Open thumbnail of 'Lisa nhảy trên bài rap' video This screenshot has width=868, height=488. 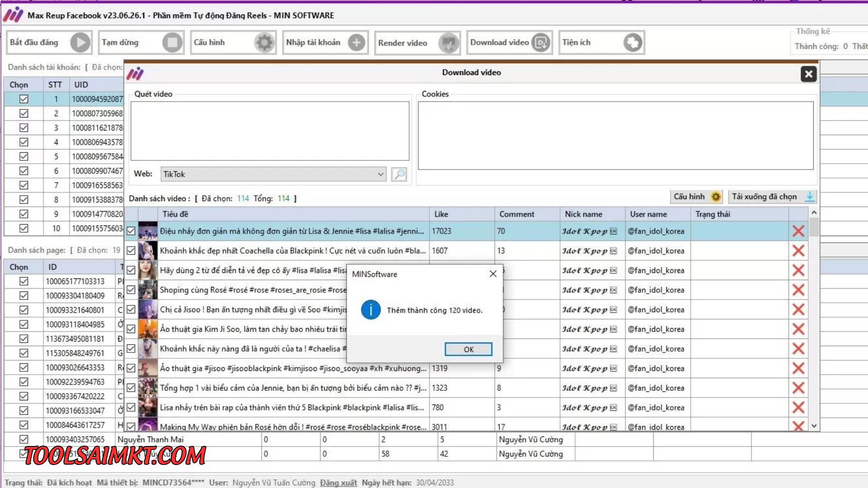(x=148, y=408)
